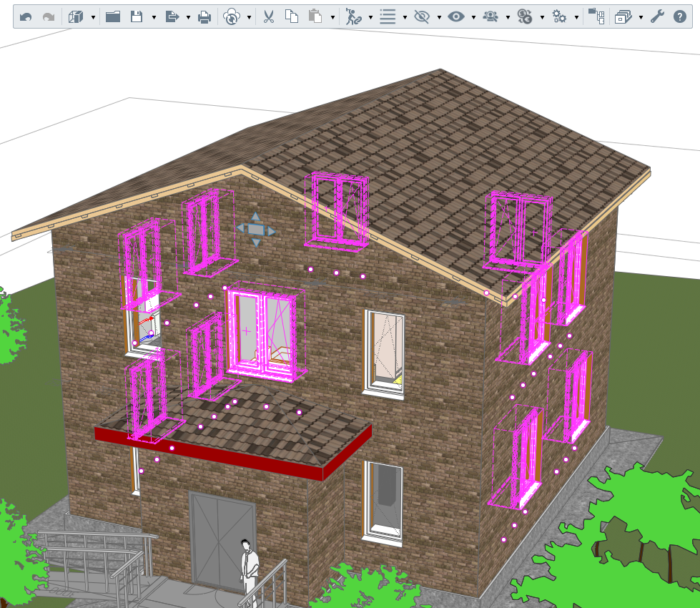
Task: Expand dropdown arrow beside the export icon
Action: (x=188, y=17)
